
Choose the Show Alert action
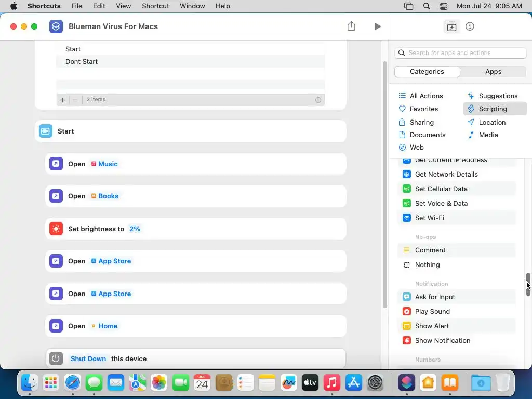tap(456, 326)
